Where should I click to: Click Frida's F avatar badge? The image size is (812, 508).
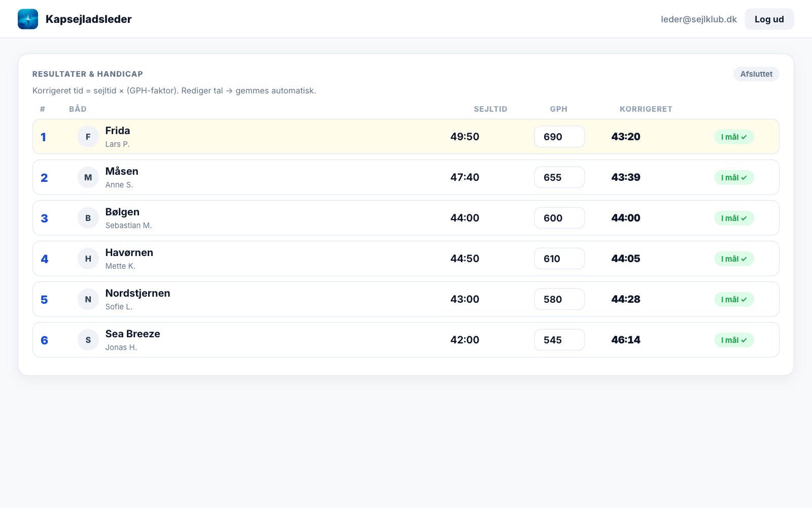(x=88, y=137)
